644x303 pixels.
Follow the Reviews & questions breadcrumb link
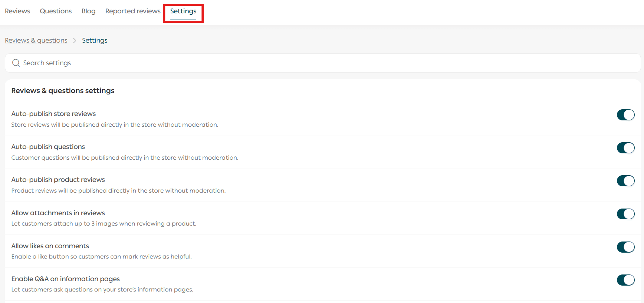[x=36, y=40]
